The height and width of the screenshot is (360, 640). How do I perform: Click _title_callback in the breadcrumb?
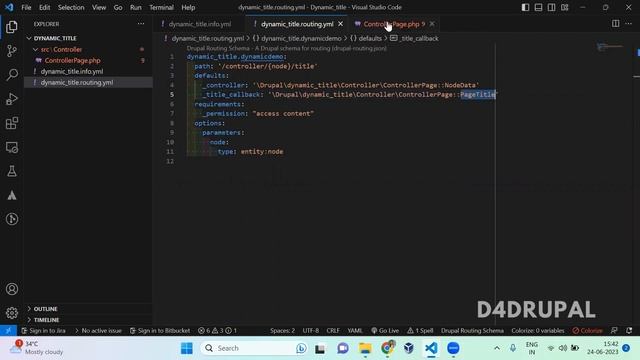[418, 38]
